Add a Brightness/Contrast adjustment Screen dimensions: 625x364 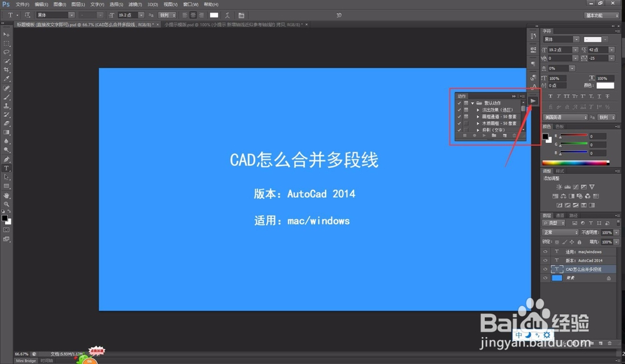[559, 187]
